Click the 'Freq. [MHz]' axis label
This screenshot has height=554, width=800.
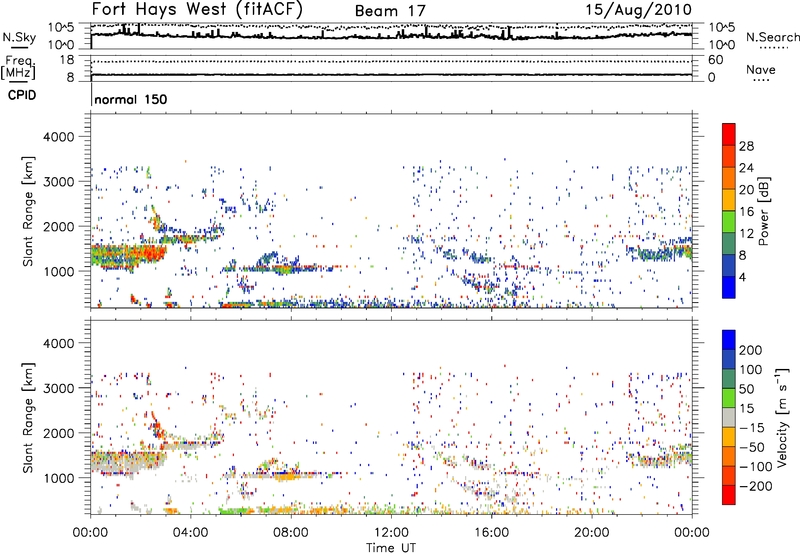(18, 67)
